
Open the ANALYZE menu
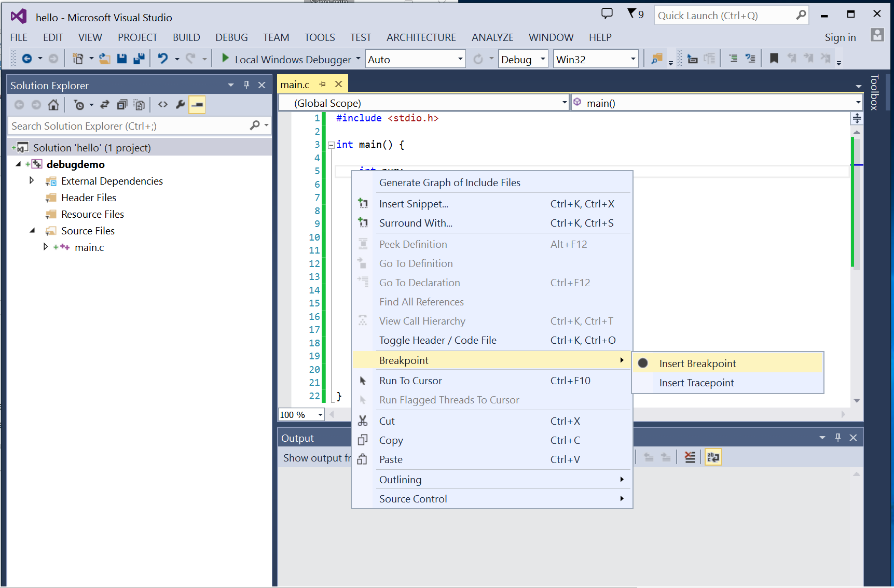coord(492,37)
